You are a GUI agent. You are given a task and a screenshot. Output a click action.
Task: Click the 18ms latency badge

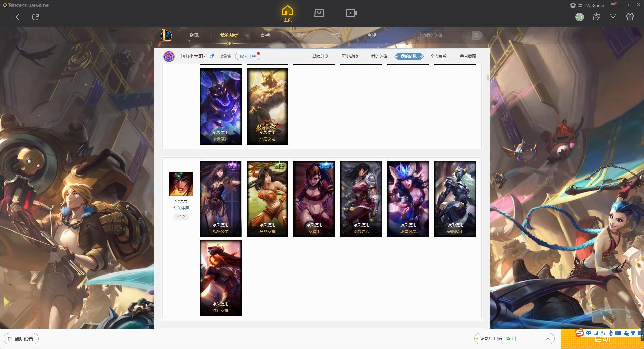[509, 339]
